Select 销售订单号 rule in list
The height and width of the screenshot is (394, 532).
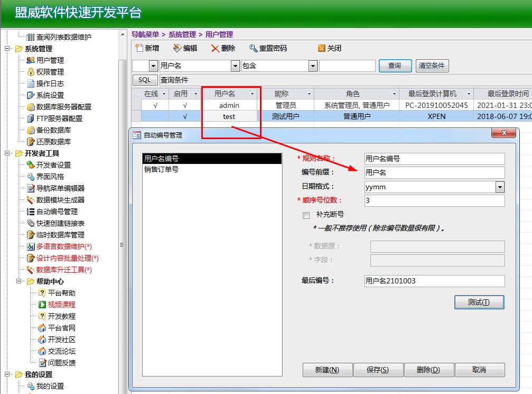click(212, 169)
